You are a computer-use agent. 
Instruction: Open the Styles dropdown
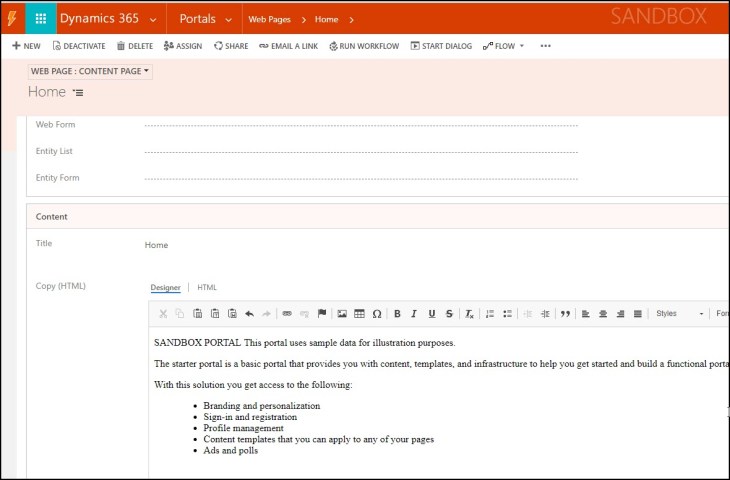679,314
